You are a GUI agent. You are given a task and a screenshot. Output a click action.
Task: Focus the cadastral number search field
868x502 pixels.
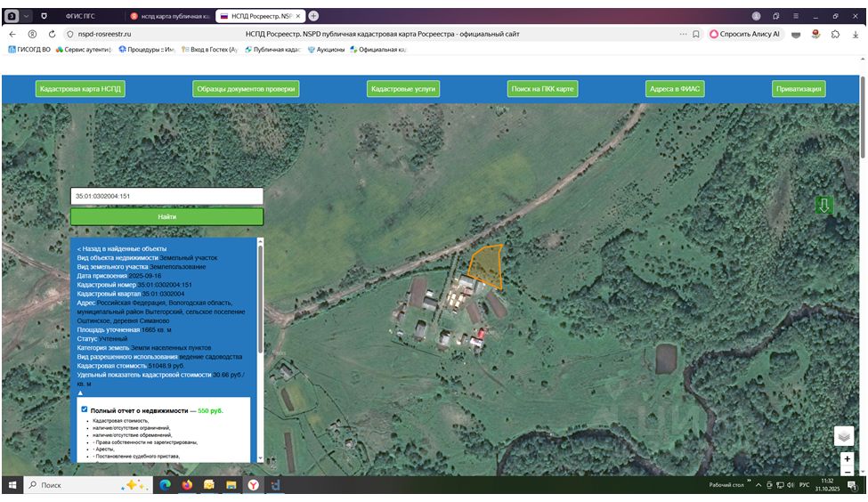(166, 196)
